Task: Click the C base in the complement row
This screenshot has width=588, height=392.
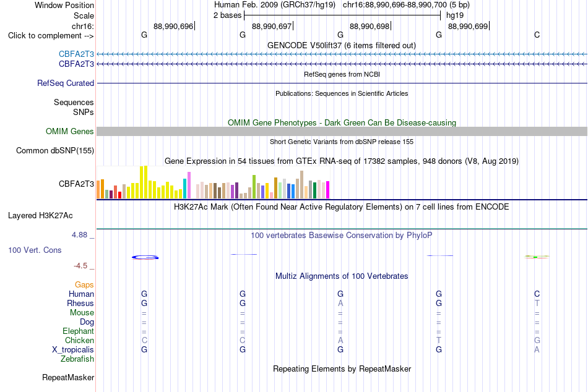Action: tap(537, 35)
